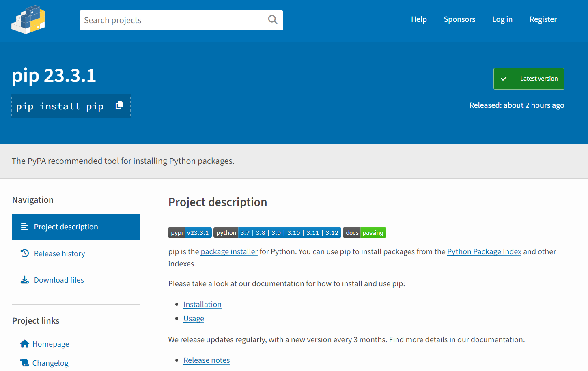Viewport: 588px width, 371px height.
Task: Open the Changelog project link
Action: [50, 363]
